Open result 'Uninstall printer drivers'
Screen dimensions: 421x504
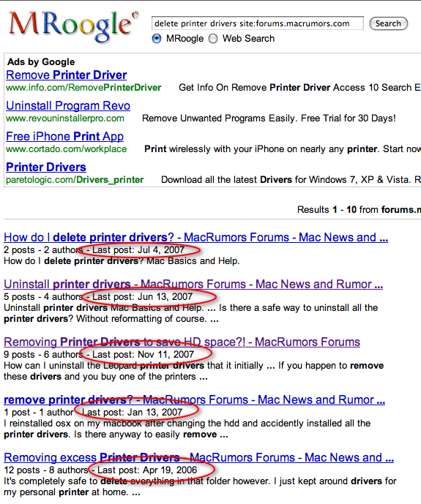coord(193,284)
